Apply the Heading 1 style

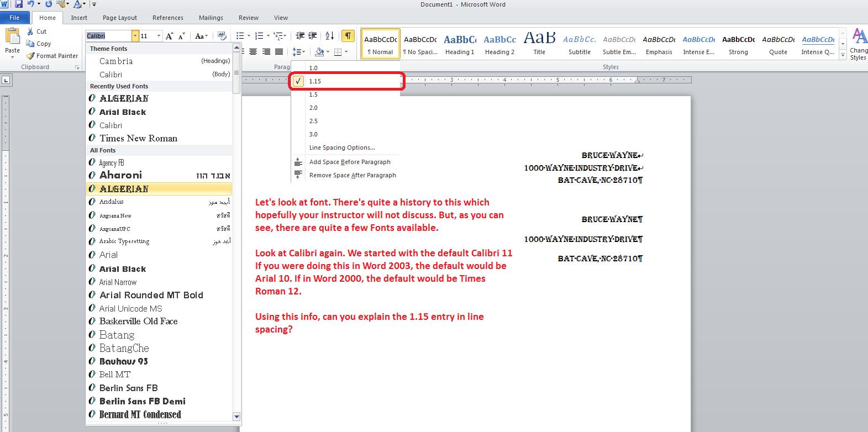(x=460, y=44)
